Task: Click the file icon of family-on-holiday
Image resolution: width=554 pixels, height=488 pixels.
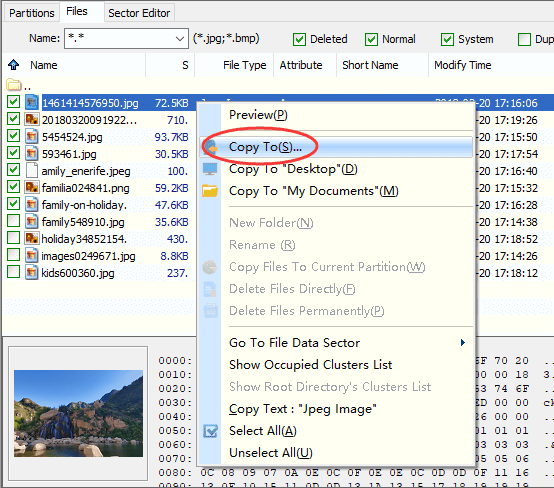Action: point(31,204)
